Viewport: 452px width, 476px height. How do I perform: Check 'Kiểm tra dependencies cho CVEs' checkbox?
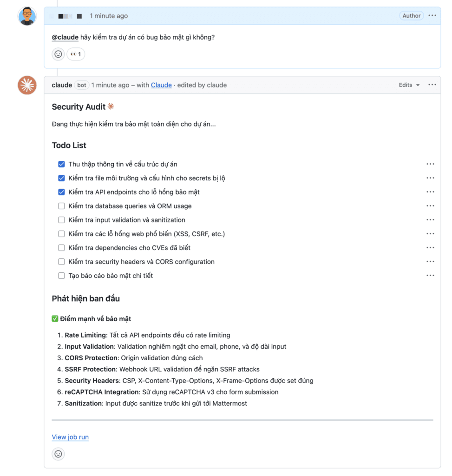(61, 248)
